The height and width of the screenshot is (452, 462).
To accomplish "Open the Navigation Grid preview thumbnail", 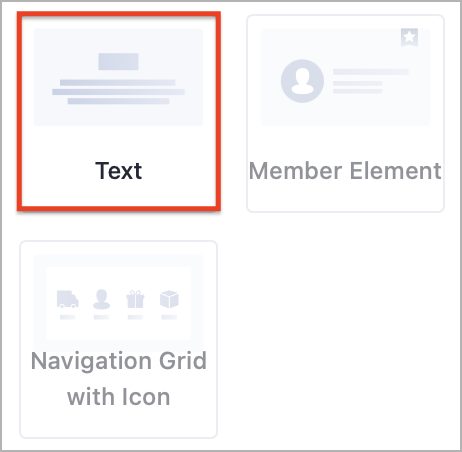I will coord(118,303).
